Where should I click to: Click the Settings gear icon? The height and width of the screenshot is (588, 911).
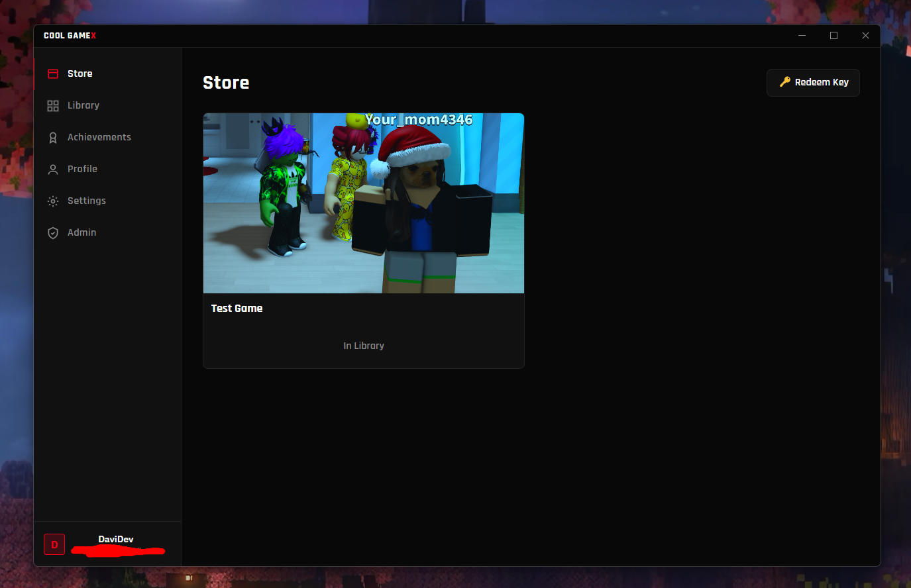(x=53, y=201)
